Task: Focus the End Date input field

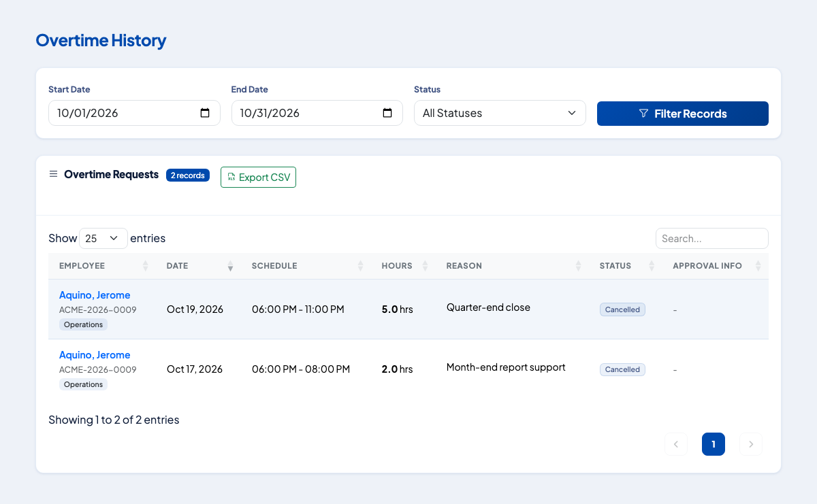Action: pyautogui.click(x=317, y=113)
